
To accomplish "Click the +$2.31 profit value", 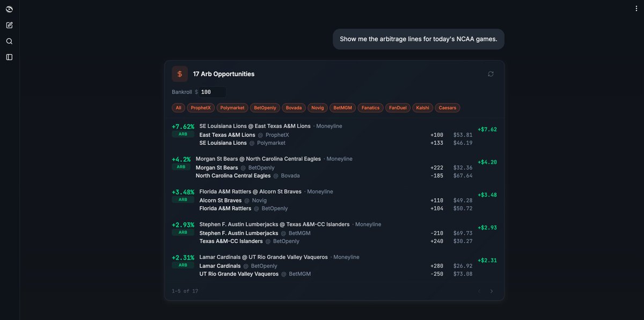I will (x=487, y=260).
